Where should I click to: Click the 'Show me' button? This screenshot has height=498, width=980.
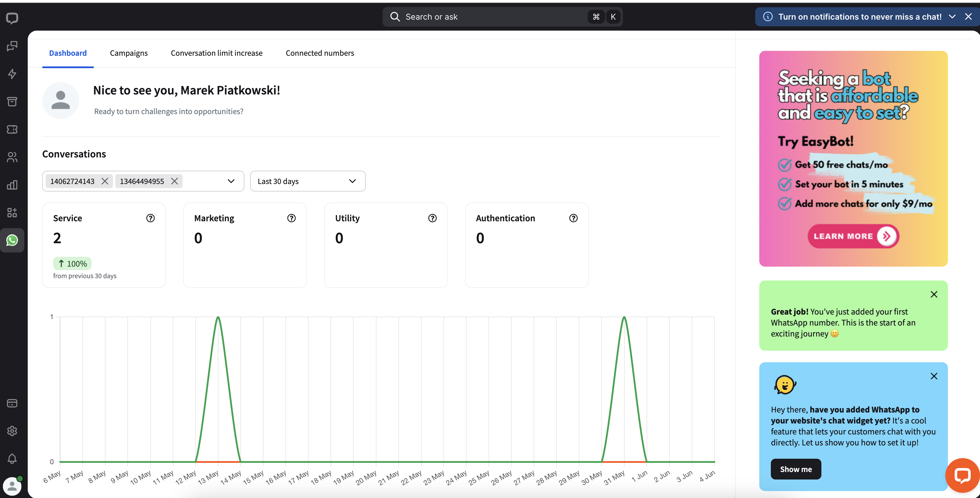[796, 469]
